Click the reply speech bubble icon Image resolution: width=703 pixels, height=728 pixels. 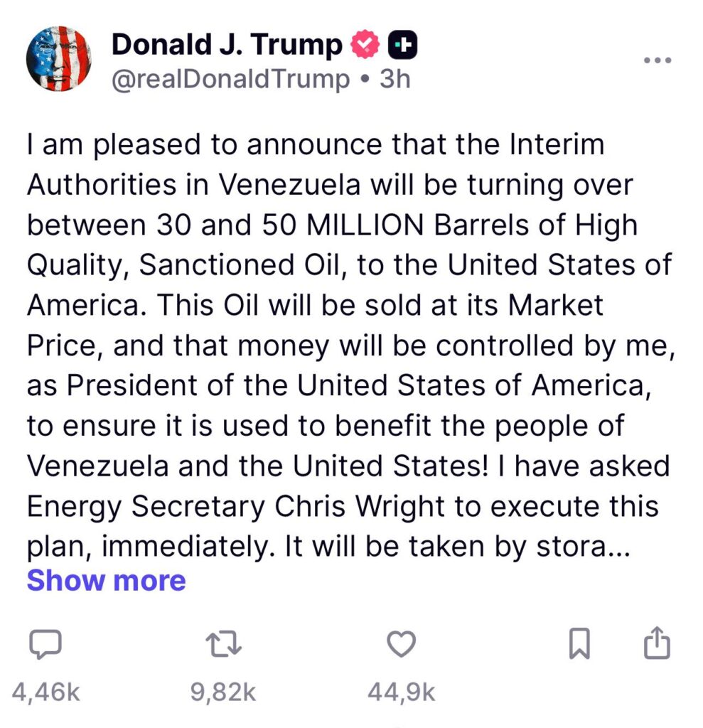(47, 646)
